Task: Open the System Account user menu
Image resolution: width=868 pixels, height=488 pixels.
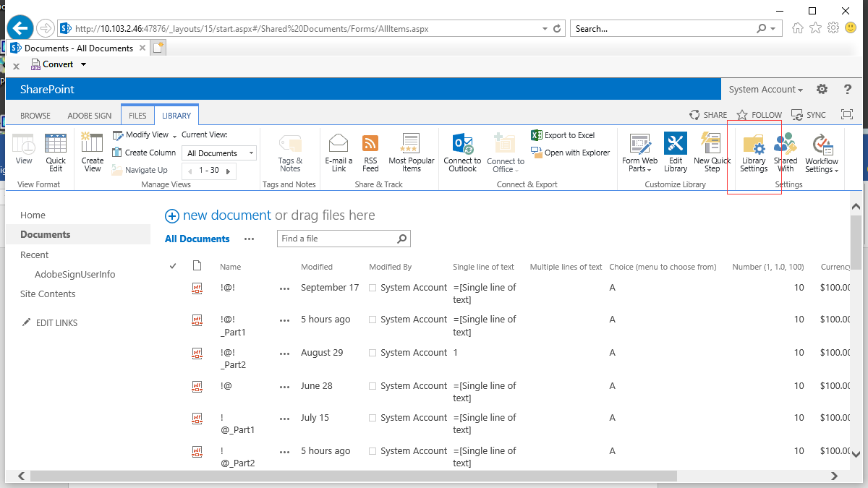Action: click(765, 90)
